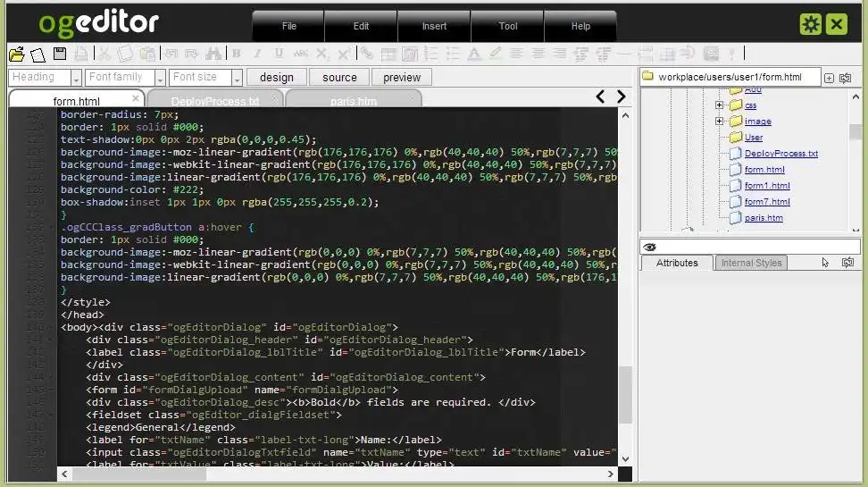The width and height of the screenshot is (868, 487).
Task: Toggle strikethrough formatting
Action: [x=301, y=54]
